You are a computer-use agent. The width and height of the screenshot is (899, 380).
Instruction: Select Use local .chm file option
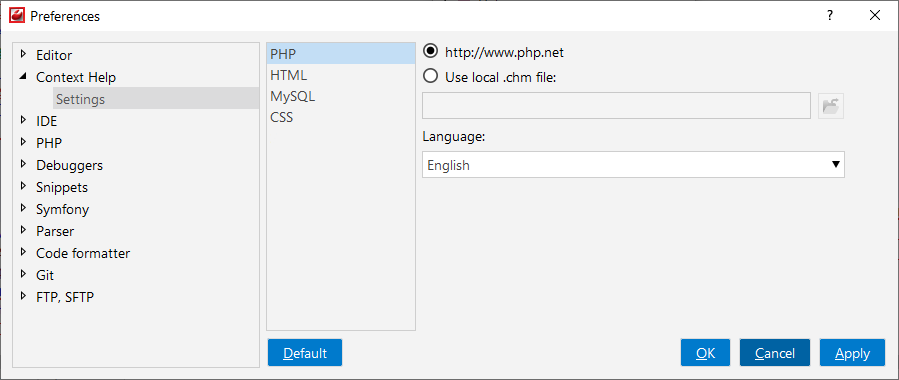[430, 76]
